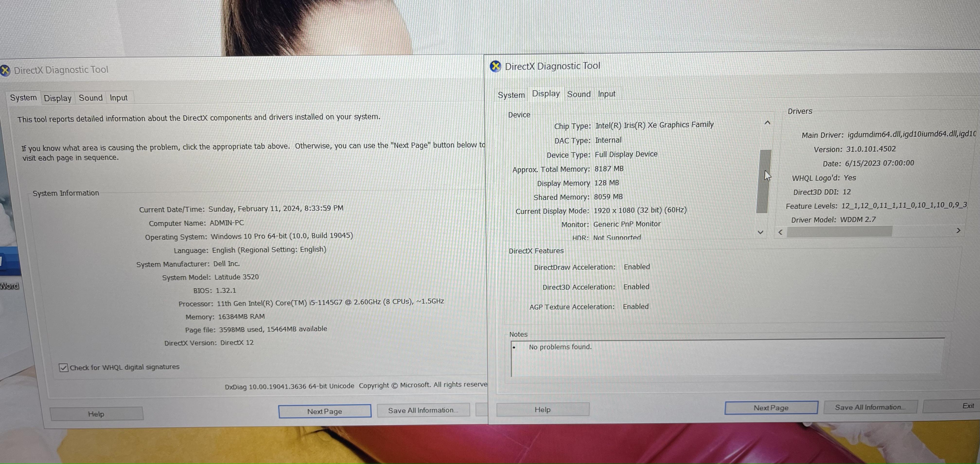Toggle Check for WHQL digital signatures checkbox
The width and height of the screenshot is (980, 464).
[x=63, y=368]
